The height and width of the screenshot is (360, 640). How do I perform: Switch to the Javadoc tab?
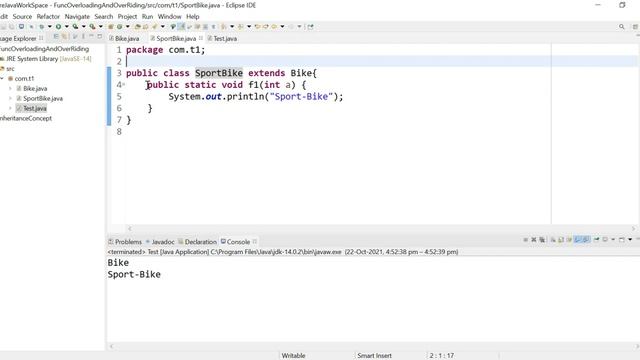coord(160,242)
